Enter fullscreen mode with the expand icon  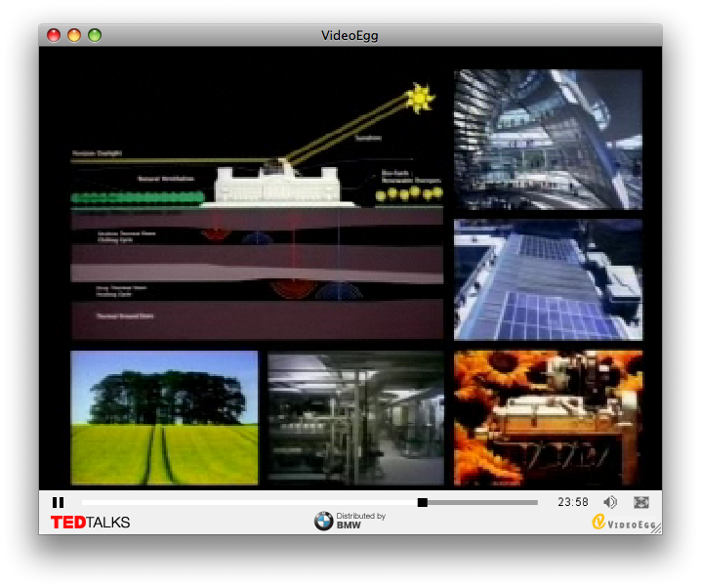tap(641, 502)
